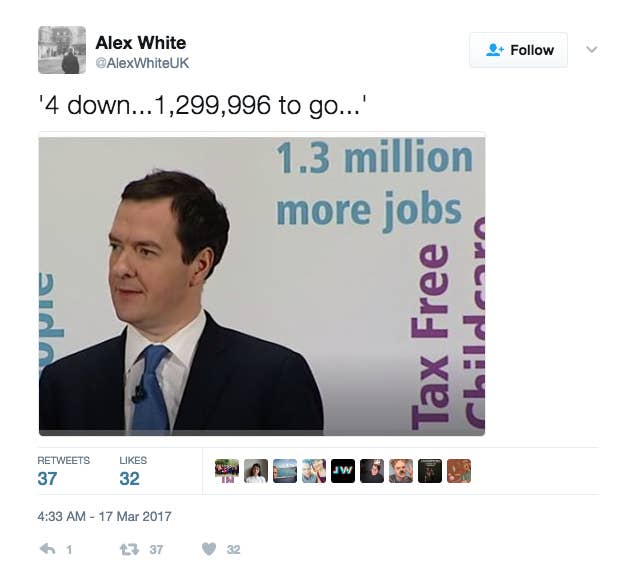Viewport: 635px width, 588px height.
Task: Follow Alex White
Action: 518,50
